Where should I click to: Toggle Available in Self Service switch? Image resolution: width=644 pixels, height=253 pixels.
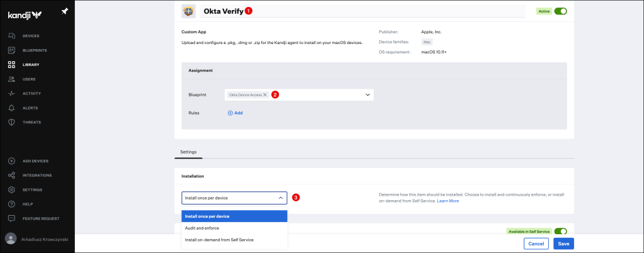560,232
